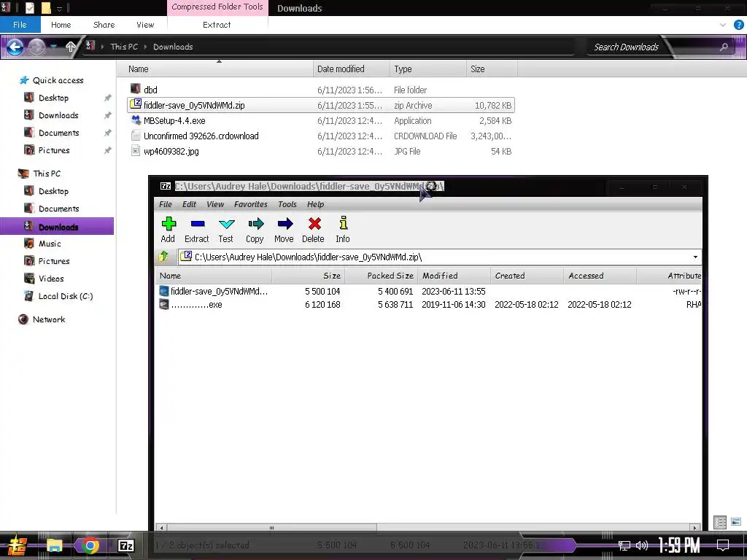Viewport: 747px width, 560px height.
Task: Sort 7-Zip list by Created column
Action: (x=527, y=276)
